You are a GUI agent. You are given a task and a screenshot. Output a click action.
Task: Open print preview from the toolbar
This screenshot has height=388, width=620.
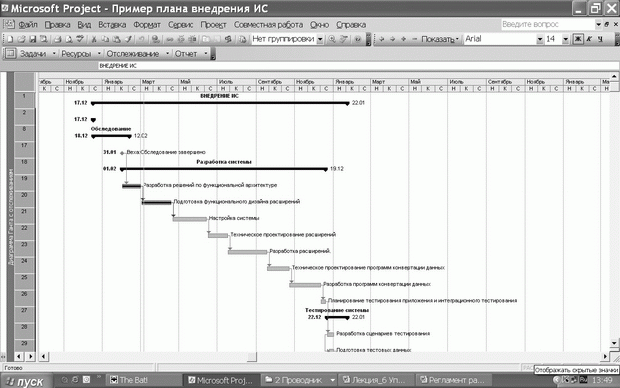(69, 39)
